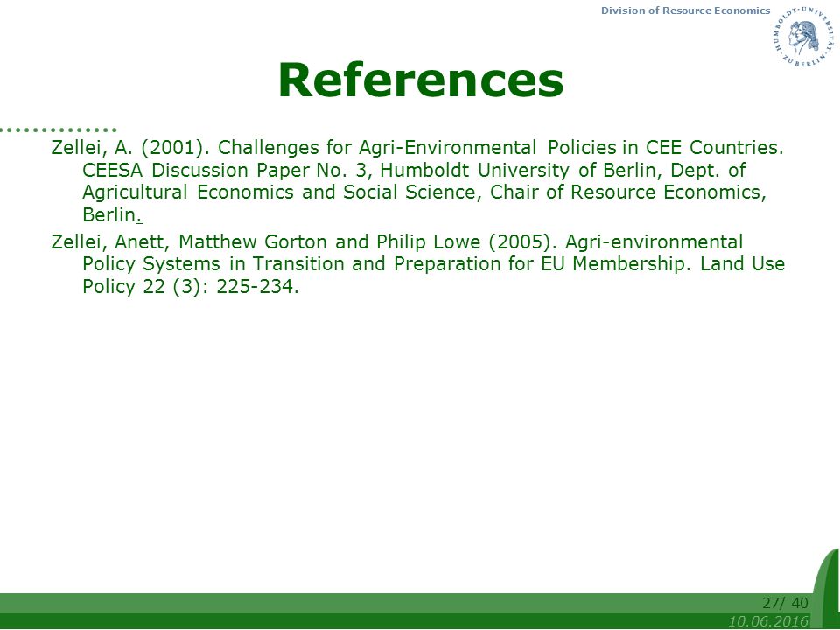Screen dimensions: 840x630
Task: Click the slide number '27/ 40'
Action: click(785, 603)
